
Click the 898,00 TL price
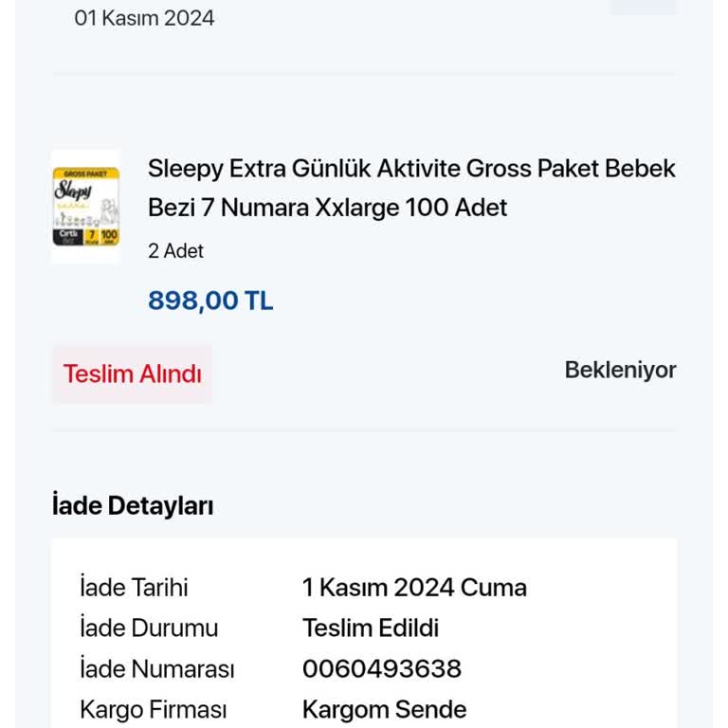(x=210, y=300)
